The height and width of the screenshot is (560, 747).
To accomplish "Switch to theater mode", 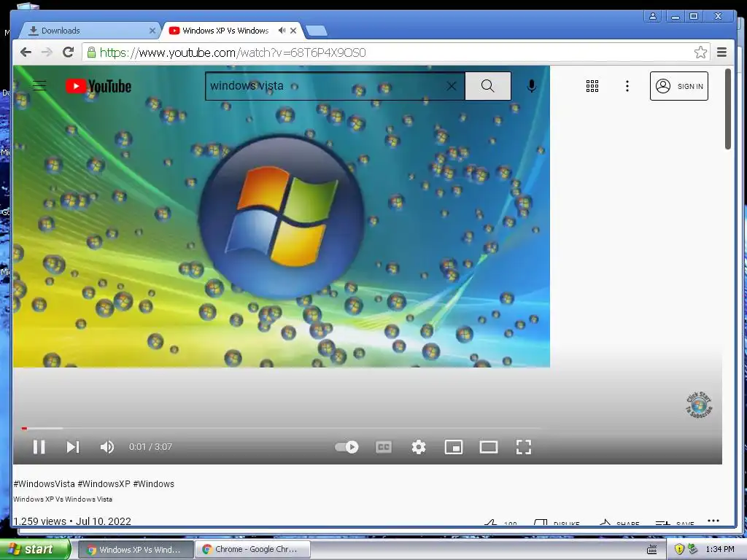I will (x=489, y=447).
